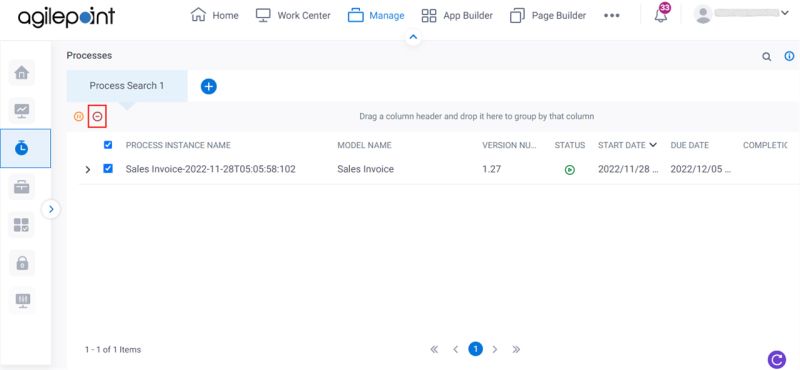
Task: Open the notifications bell
Action: point(660,15)
